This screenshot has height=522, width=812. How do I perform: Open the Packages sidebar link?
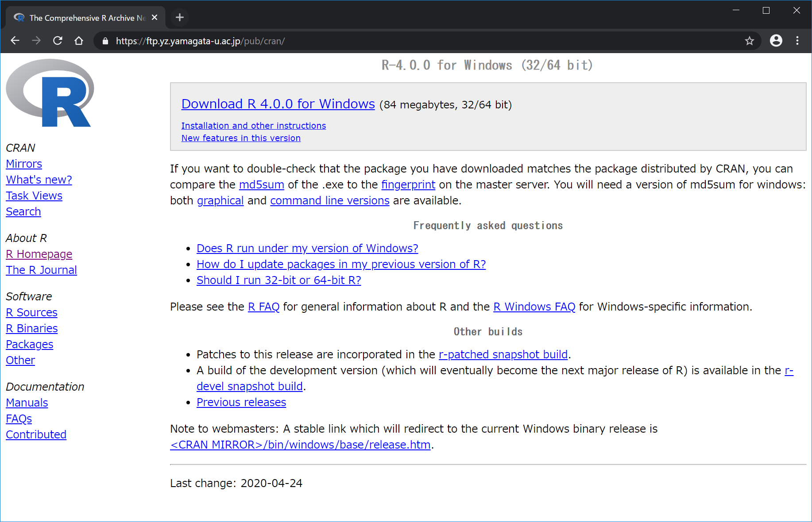(29, 345)
